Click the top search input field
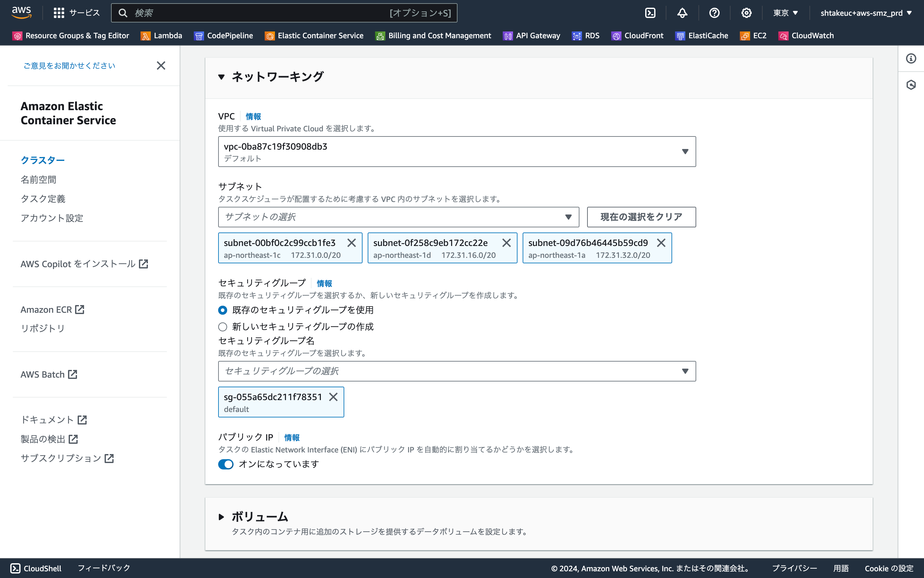The image size is (924, 578). pyautogui.click(x=284, y=13)
